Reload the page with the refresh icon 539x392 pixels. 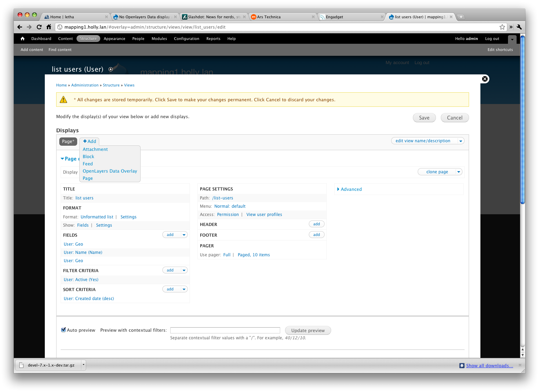coord(39,27)
